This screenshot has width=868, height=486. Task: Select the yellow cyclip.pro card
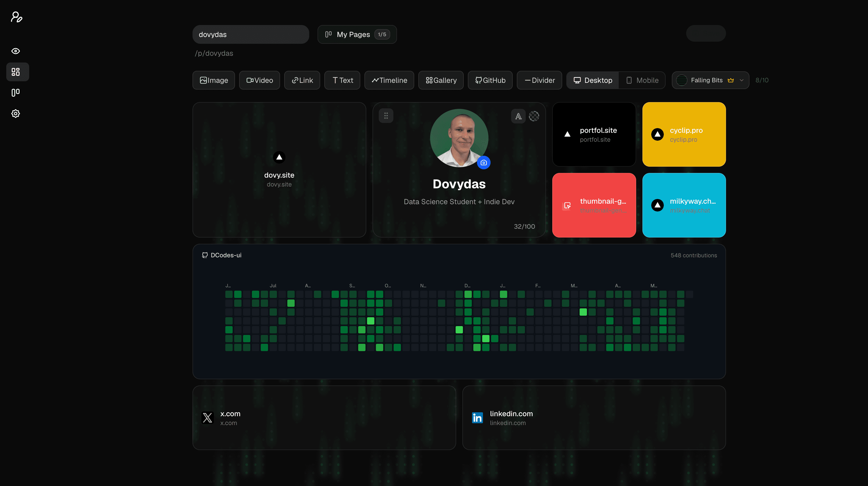tap(684, 134)
